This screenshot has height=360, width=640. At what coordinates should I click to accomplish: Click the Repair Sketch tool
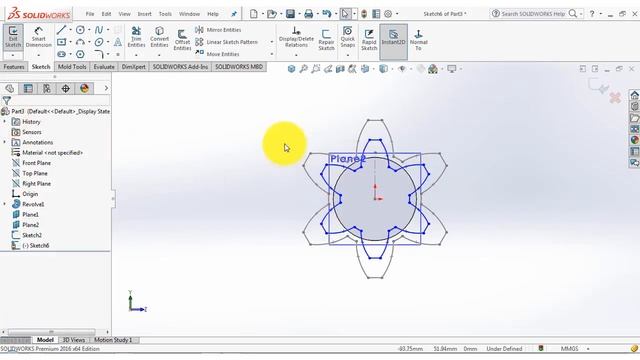click(x=326, y=40)
